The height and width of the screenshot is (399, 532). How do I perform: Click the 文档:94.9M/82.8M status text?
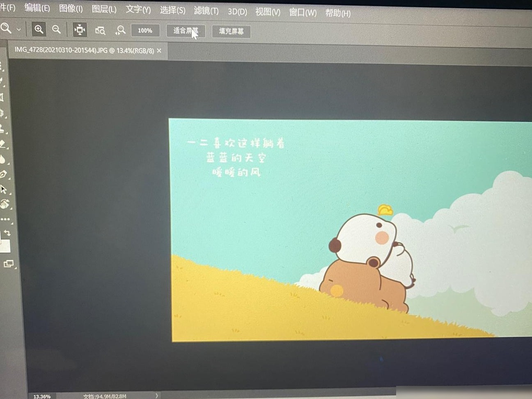pos(105,396)
